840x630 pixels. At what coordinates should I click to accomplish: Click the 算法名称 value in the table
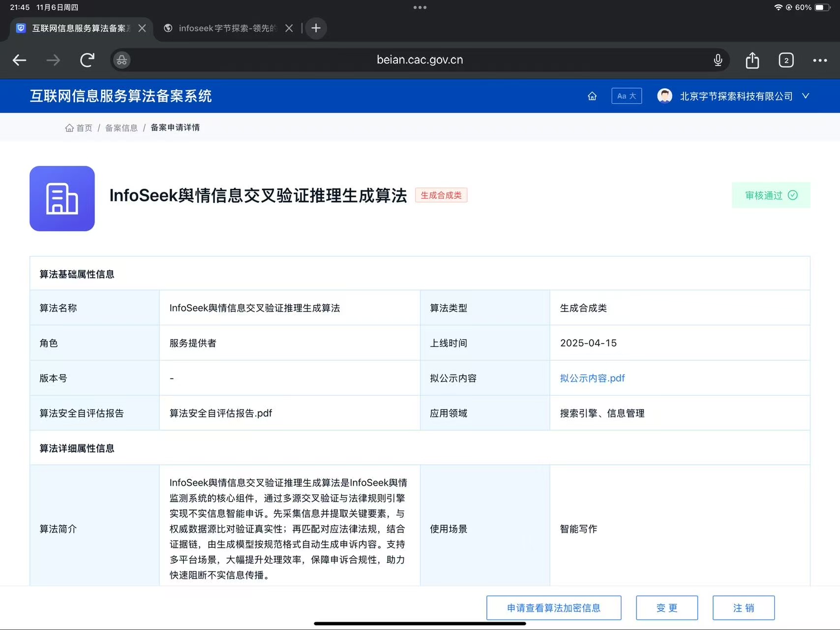[255, 308]
